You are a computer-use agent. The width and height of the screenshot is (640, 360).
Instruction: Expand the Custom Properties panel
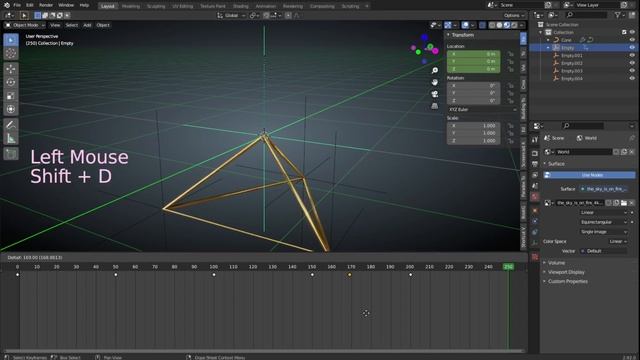click(567, 282)
